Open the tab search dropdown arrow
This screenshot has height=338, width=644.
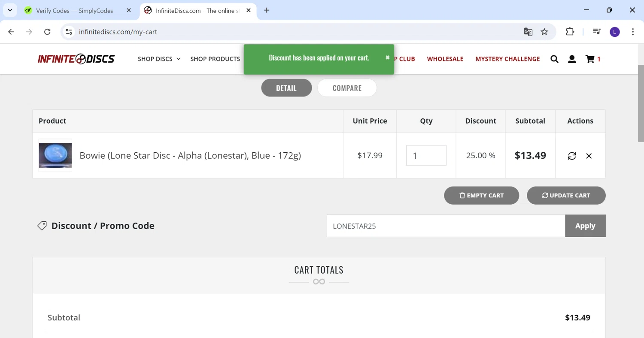10,10
